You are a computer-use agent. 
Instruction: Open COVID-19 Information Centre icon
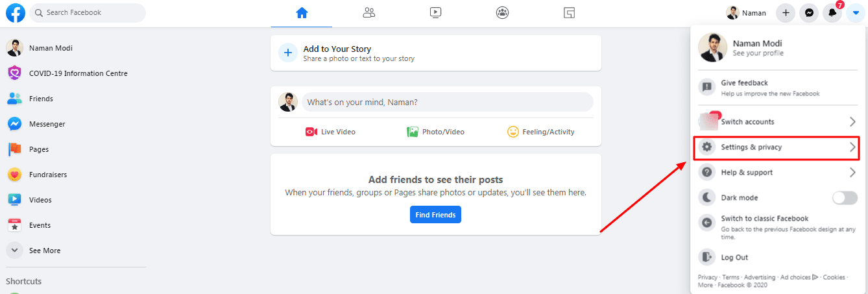point(14,73)
